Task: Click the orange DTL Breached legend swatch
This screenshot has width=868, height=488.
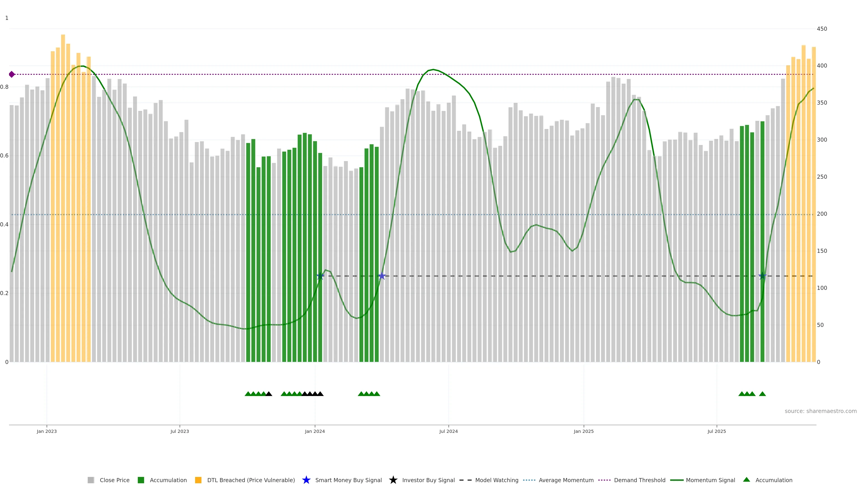Action: (x=198, y=480)
